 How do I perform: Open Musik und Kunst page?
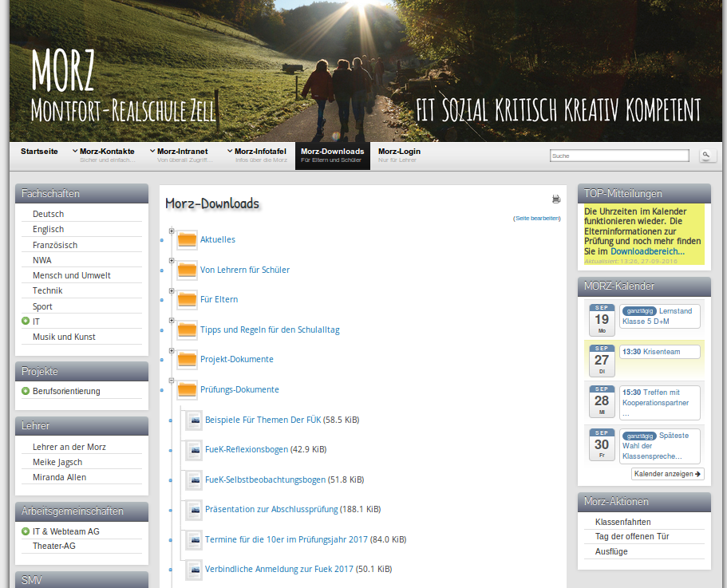[x=64, y=337]
